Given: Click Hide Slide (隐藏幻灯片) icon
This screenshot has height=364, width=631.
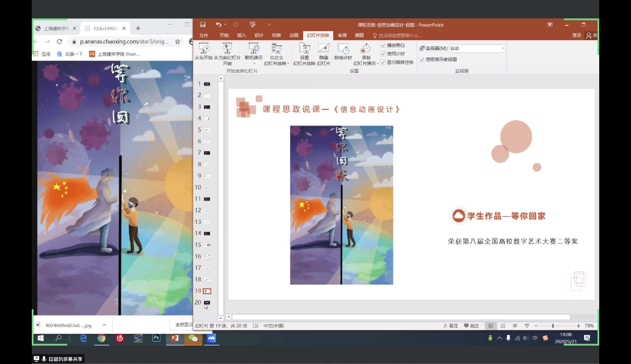Looking at the screenshot, I should (324, 54).
